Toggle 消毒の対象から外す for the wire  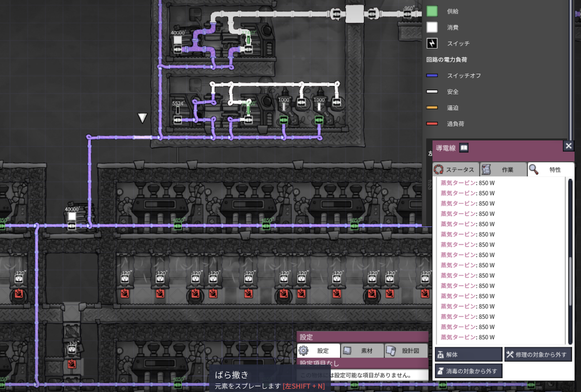pyautogui.click(x=469, y=370)
